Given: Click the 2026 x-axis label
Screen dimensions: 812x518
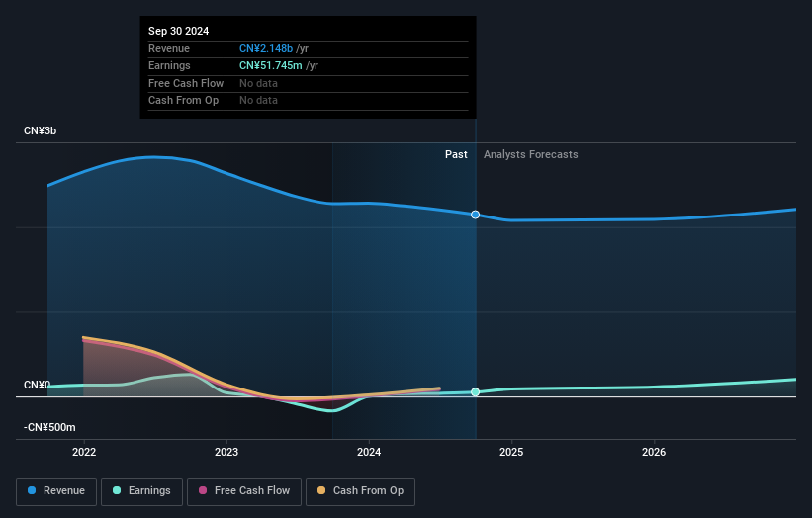Looking at the screenshot, I should 654,452.
